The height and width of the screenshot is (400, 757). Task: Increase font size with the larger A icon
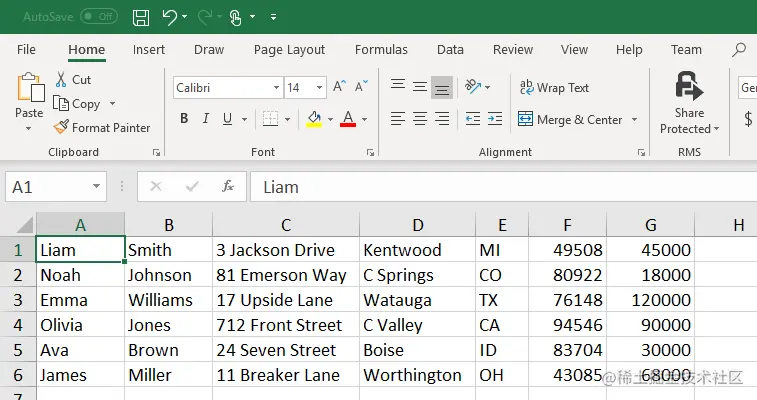(339, 87)
